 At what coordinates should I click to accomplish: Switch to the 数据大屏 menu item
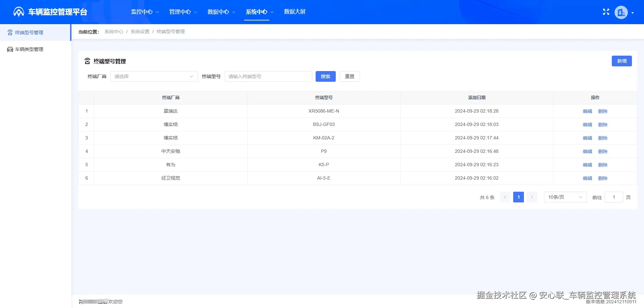pos(294,12)
